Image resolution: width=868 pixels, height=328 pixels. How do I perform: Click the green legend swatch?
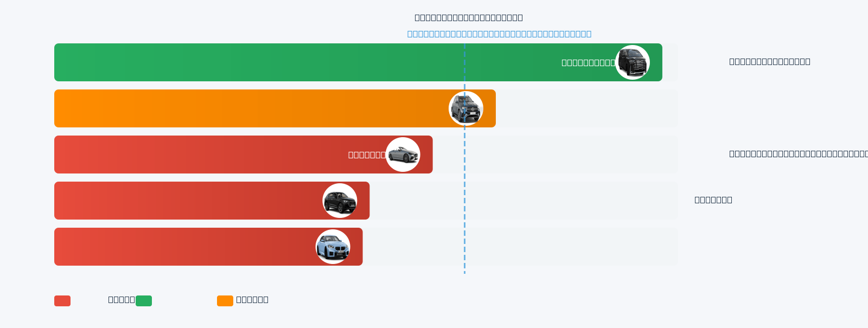click(144, 301)
